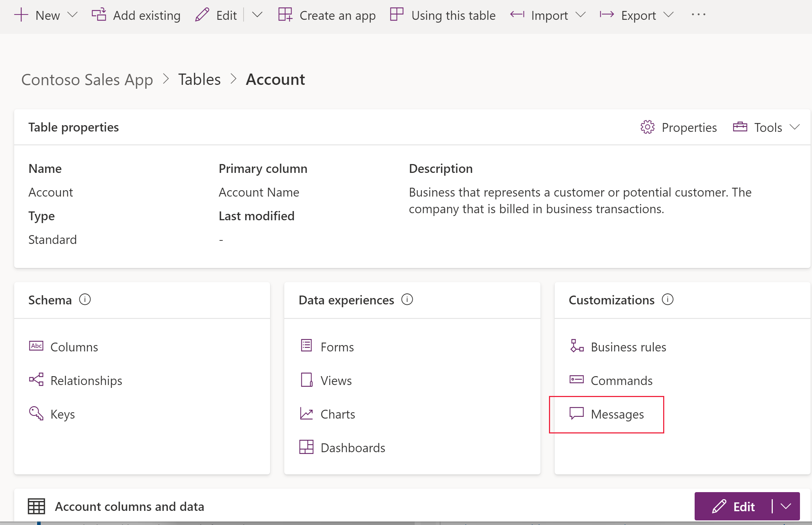This screenshot has height=525, width=812.
Task: Click the Properties table settings
Action: [680, 126]
